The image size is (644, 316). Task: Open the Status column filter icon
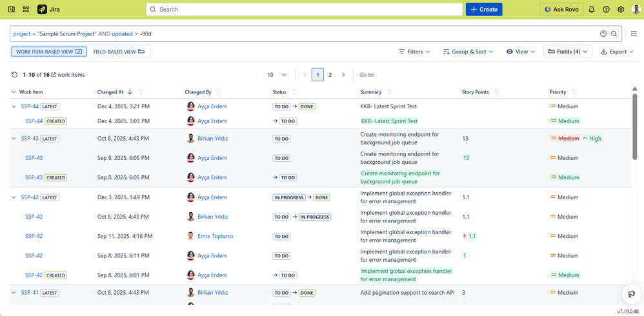coord(294,92)
